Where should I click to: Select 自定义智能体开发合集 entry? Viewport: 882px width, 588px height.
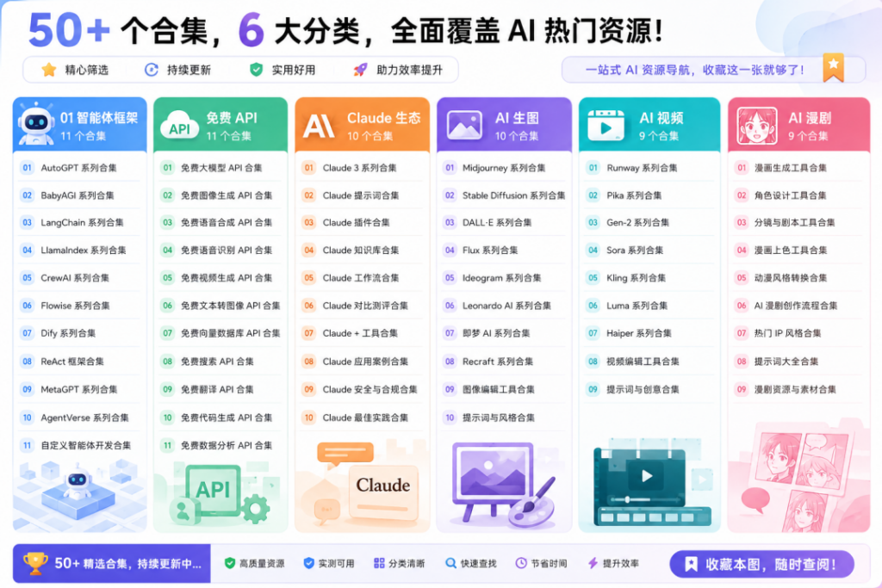(x=79, y=445)
